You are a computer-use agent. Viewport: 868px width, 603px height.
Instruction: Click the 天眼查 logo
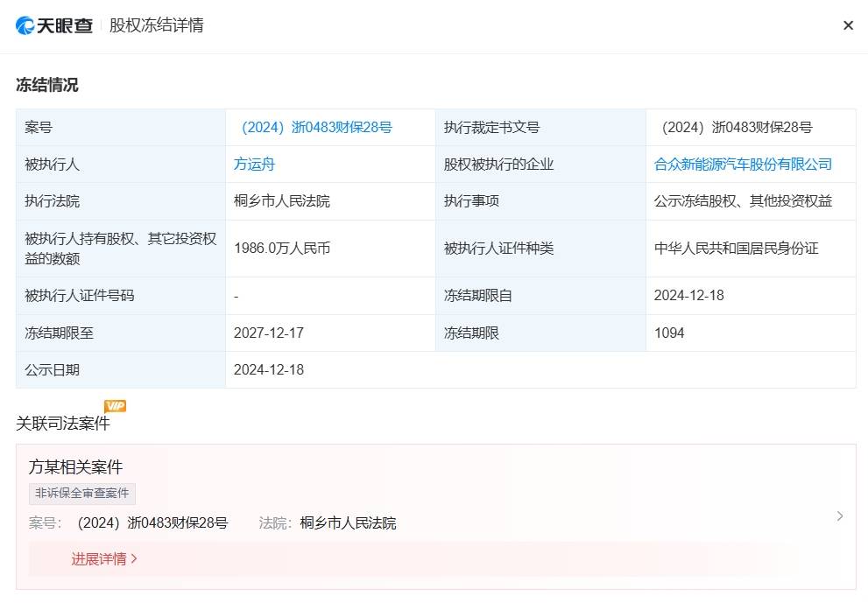click(54, 25)
